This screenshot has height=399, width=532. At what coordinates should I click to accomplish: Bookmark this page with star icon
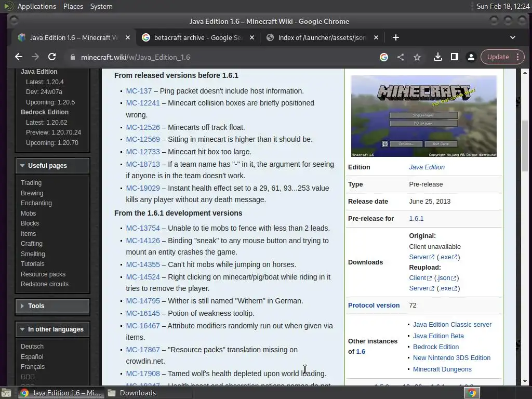pos(417,57)
